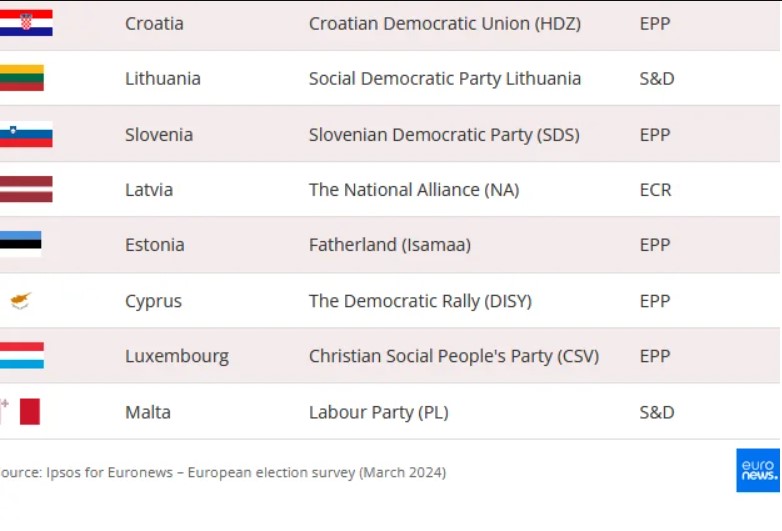Image resolution: width=782 pixels, height=531 pixels.
Task: Click the Slovenia flag icon
Action: [x=26, y=134]
